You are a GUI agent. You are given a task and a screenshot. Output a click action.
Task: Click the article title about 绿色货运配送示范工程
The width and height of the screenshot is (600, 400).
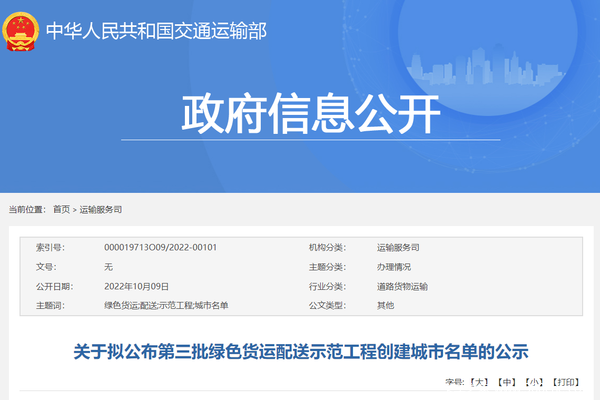pyautogui.click(x=300, y=351)
